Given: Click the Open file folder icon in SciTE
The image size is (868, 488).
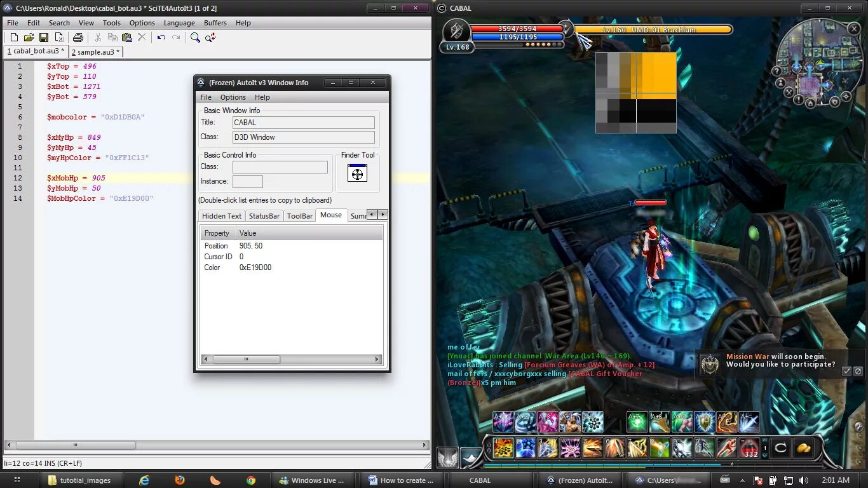Looking at the screenshot, I should tap(29, 37).
